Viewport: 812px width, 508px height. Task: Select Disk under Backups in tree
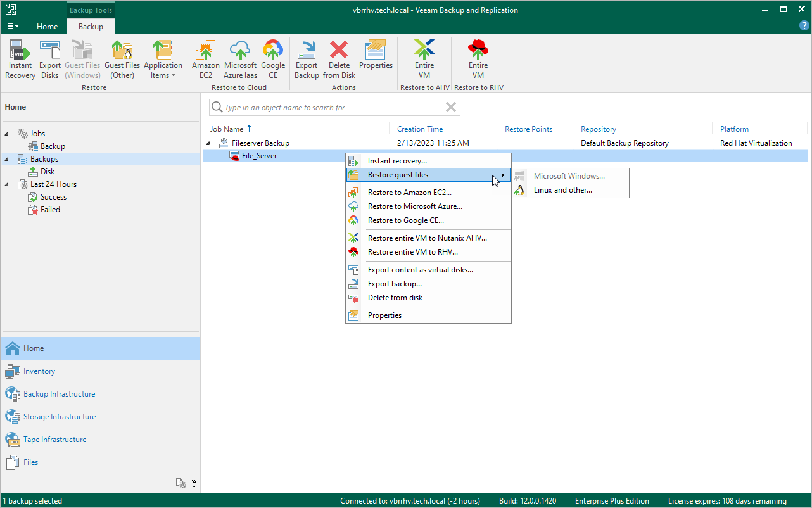pyautogui.click(x=42, y=172)
